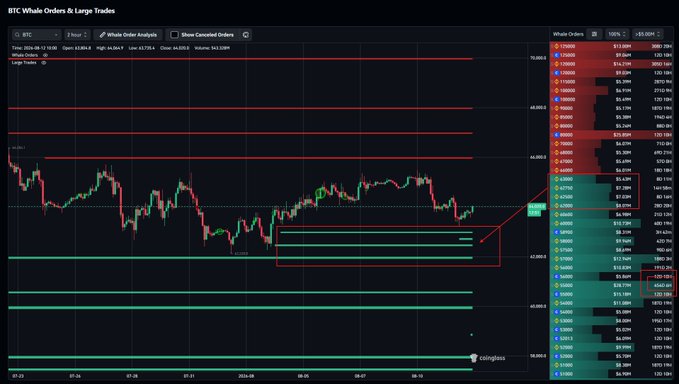Click Coinbase icon on the $5.86M row
The image size is (679, 384).
tap(556, 277)
